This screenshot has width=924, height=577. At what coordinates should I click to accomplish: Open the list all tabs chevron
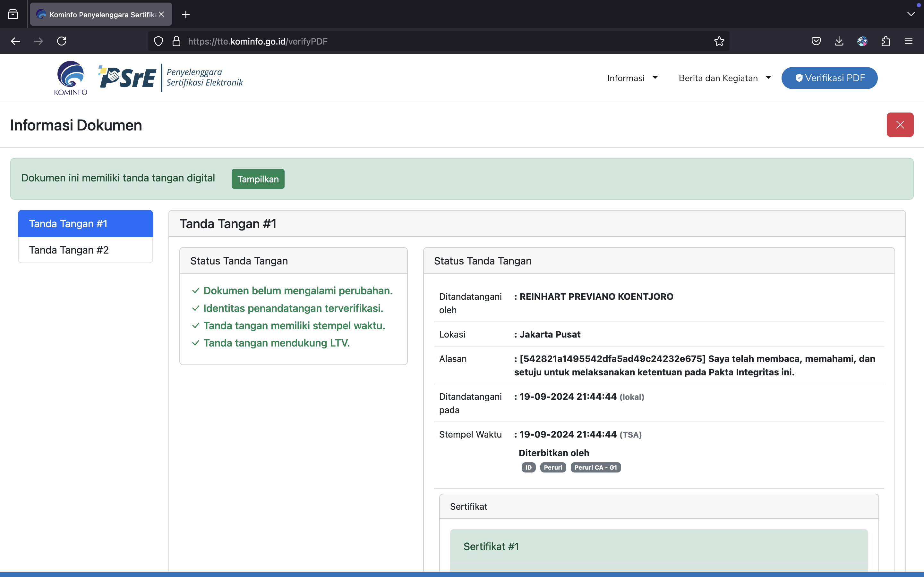[911, 14]
